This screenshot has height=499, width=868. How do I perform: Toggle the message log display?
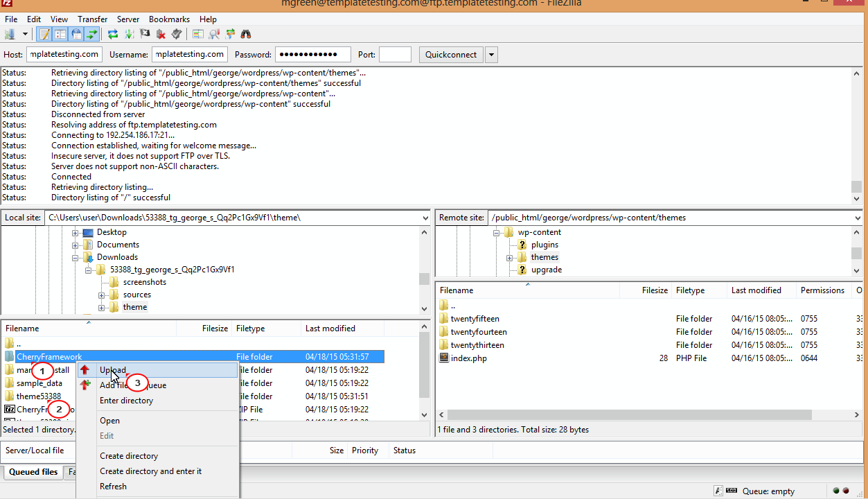pyautogui.click(x=44, y=34)
